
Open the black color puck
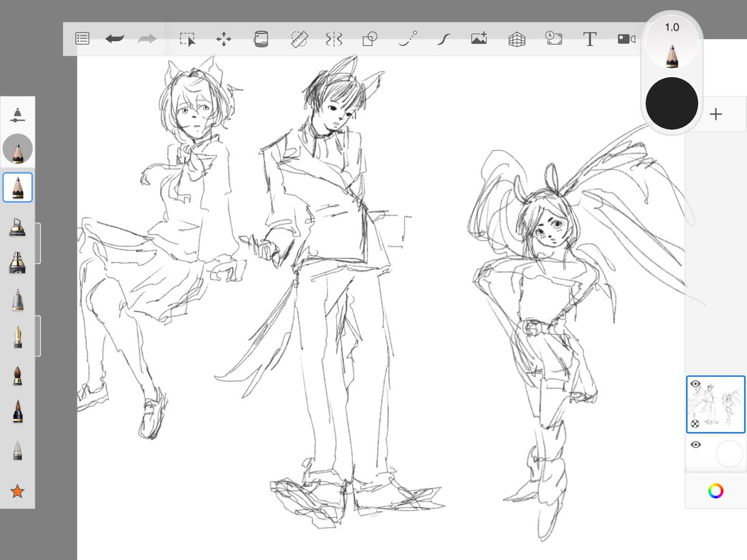(x=672, y=103)
